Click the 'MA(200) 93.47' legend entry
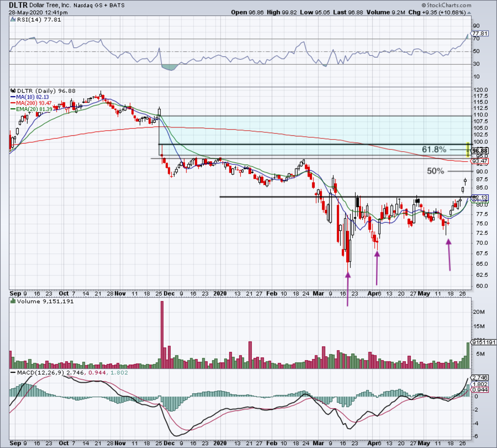 tap(34, 103)
